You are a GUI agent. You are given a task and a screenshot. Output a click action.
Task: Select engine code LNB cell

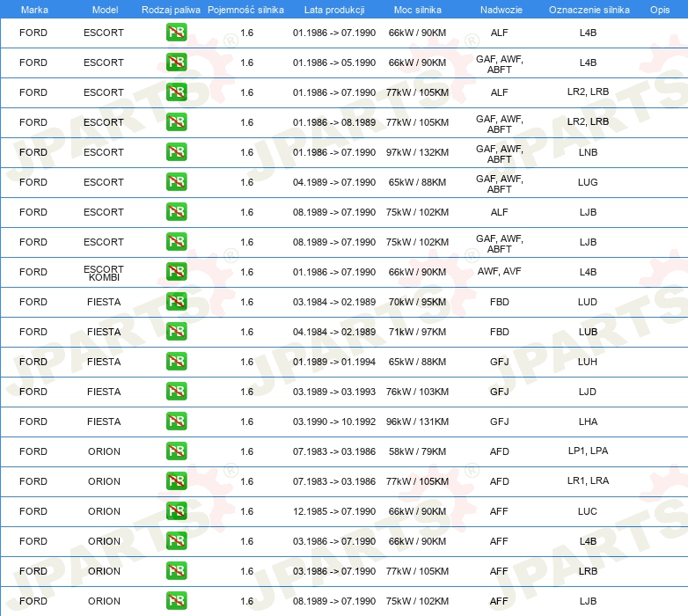coord(588,152)
